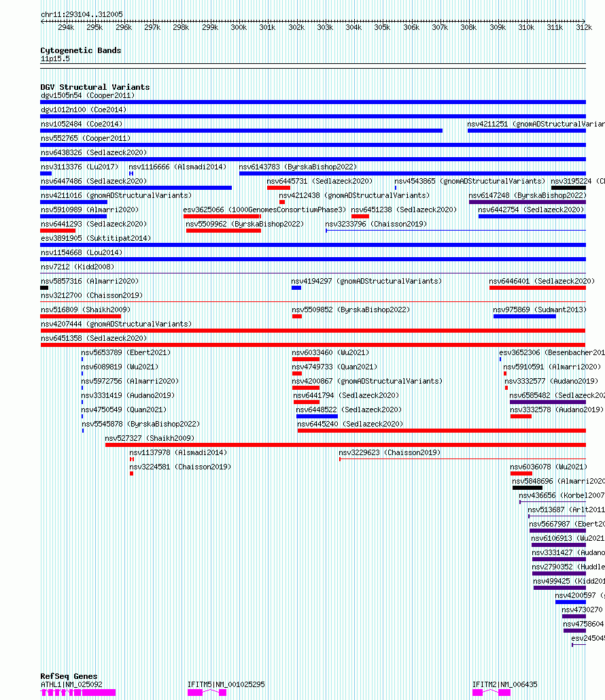Open esv3652306 (Besenbacher) variant
The height and width of the screenshot is (700, 605).
(552, 352)
